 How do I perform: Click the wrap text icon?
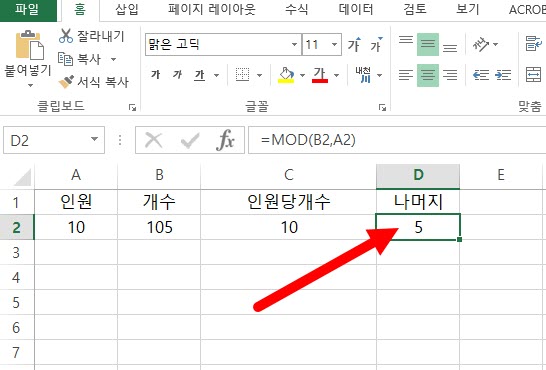tap(533, 44)
